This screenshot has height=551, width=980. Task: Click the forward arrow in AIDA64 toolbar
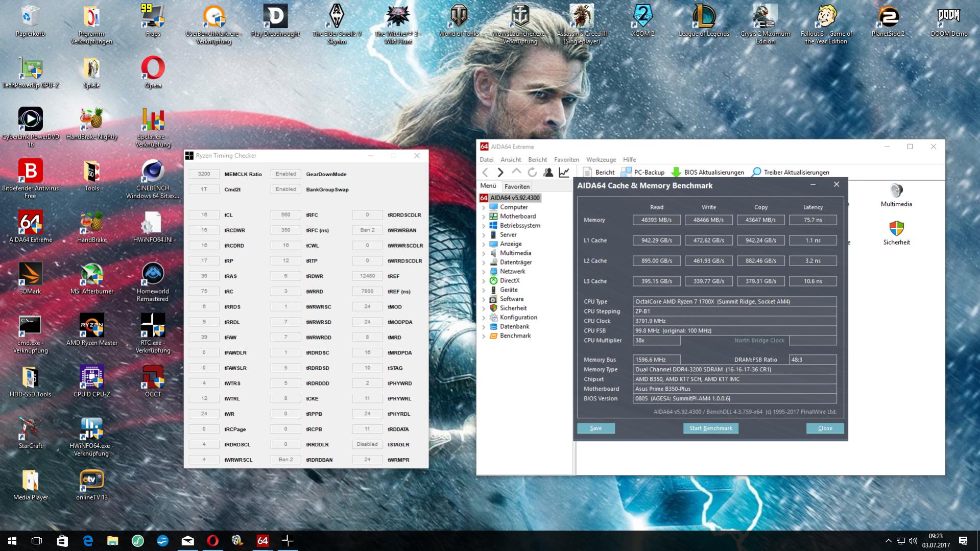point(500,173)
